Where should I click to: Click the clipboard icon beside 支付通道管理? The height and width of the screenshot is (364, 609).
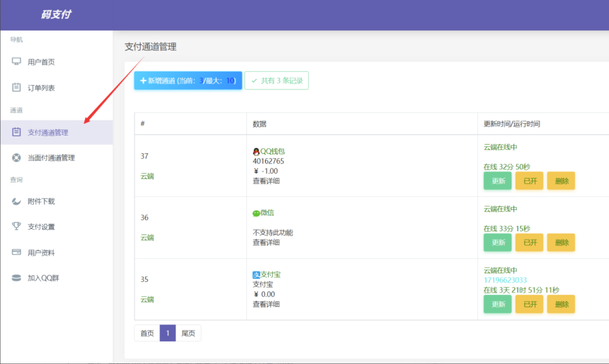click(x=16, y=131)
